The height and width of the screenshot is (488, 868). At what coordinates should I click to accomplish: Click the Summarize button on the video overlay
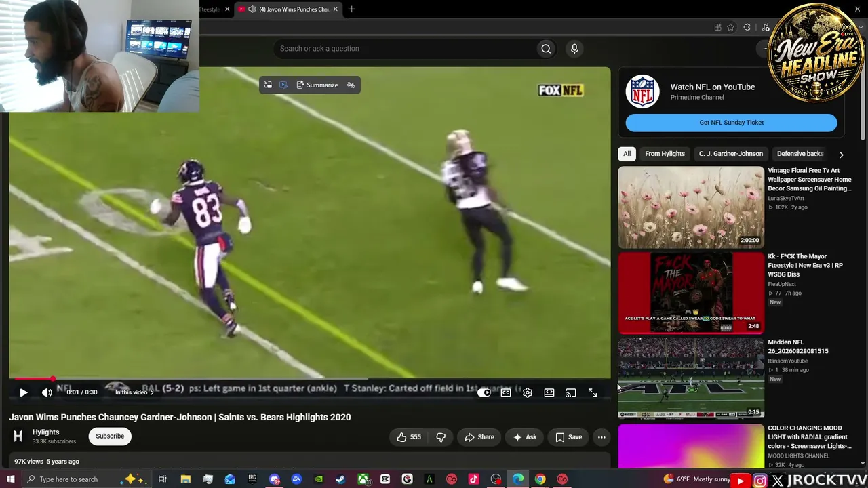click(x=317, y=85)
